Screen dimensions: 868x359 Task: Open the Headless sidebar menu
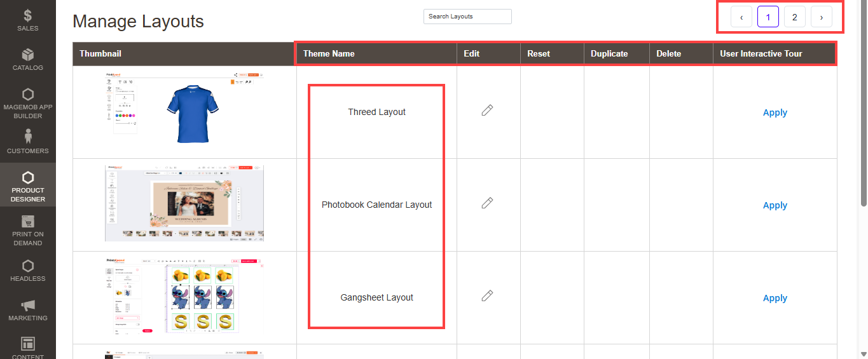27,270
